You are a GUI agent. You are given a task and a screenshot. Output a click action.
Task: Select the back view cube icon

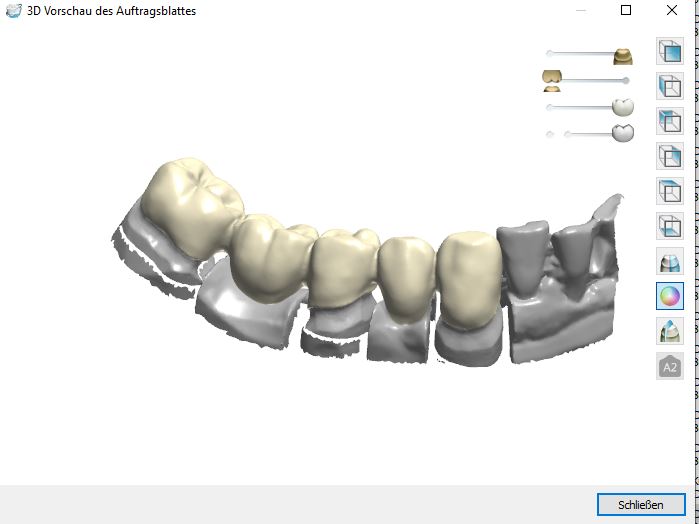click(x=670, y=121)
